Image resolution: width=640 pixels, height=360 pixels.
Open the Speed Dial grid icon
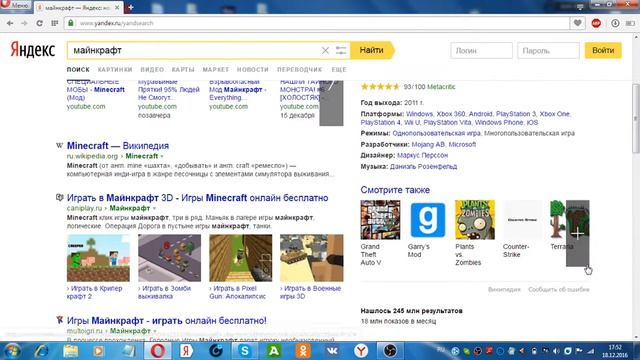[54, 23]
